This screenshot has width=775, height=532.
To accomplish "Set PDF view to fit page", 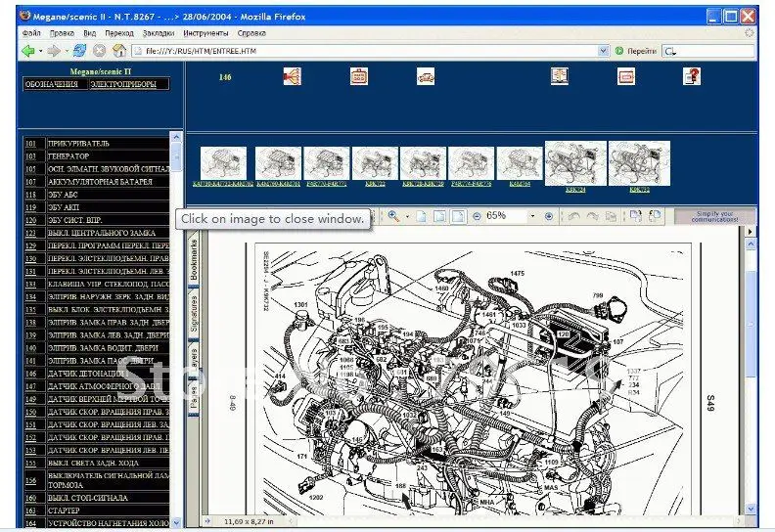I will coord(439,216).
